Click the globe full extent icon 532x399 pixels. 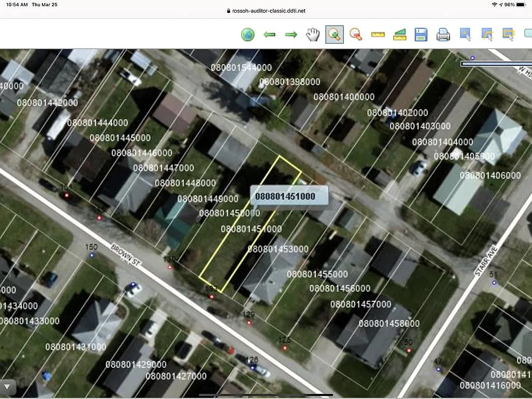[x=248, y=35]
